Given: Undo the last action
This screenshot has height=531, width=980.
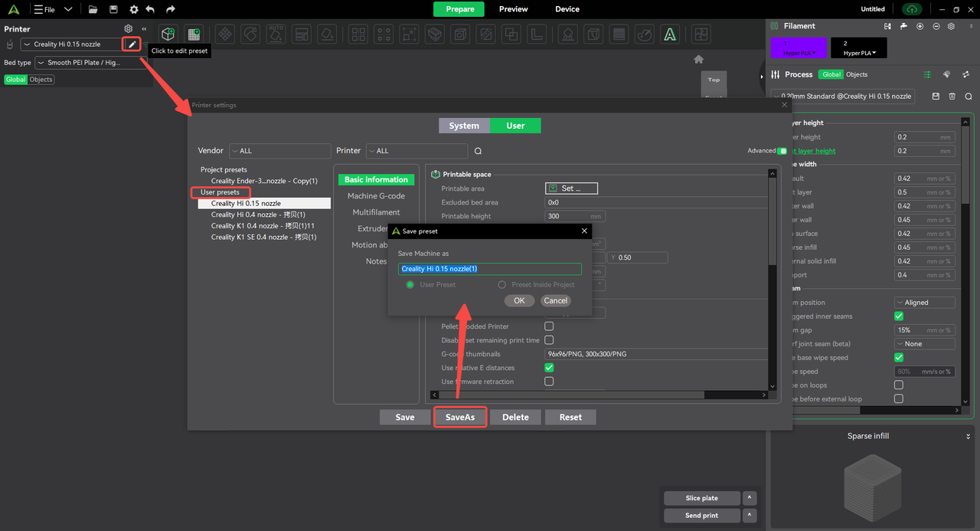Looking at the screenshot, I should [x=150, y=10].
